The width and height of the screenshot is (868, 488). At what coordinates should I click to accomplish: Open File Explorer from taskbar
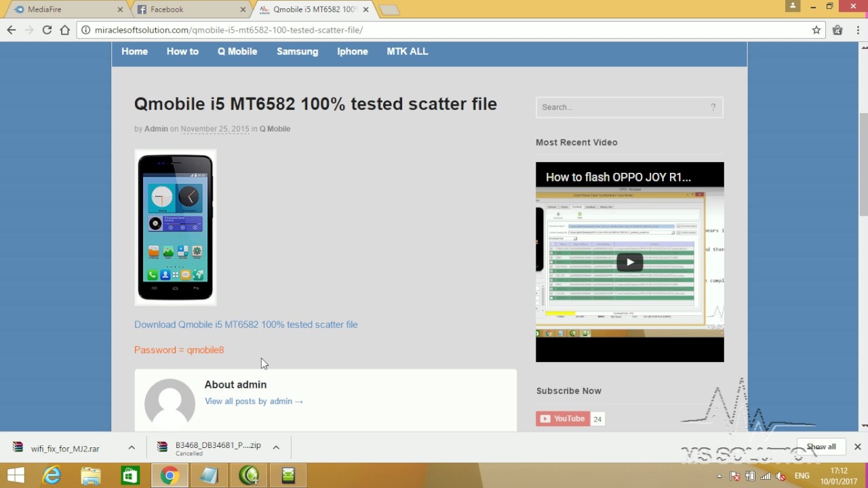coord(91,476)
